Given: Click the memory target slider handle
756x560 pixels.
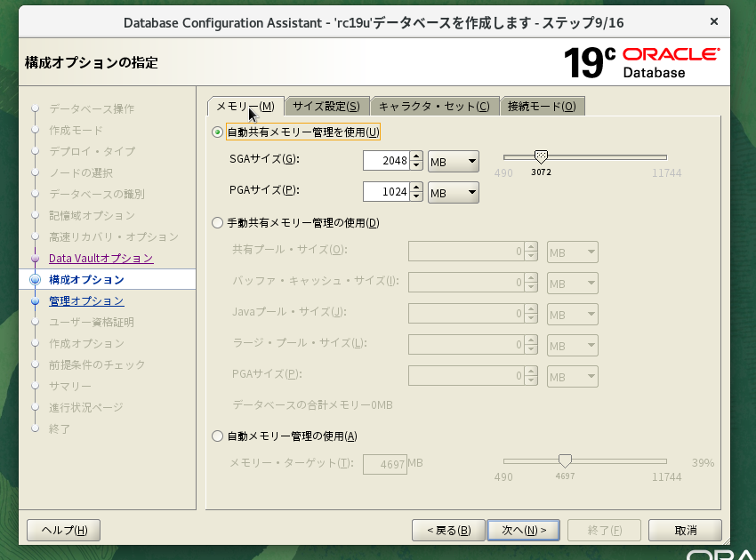Looking at the screenshot, I should [565, 460].
